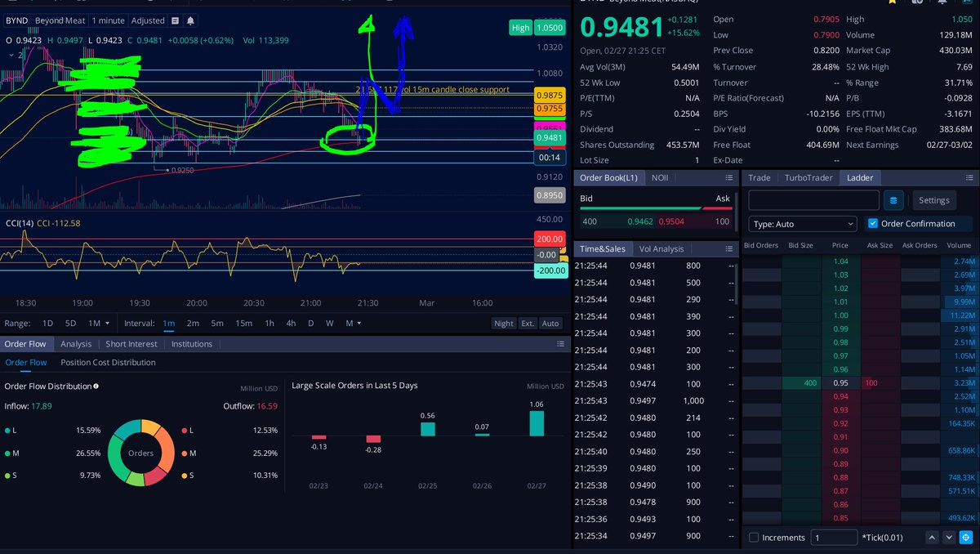
Task: Click the red 200.00 CCI level label
Action: 549,239
